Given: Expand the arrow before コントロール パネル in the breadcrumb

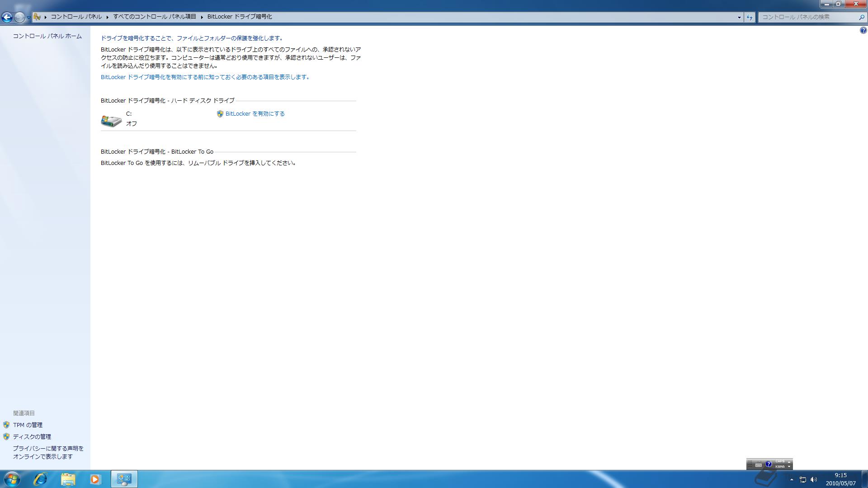Looking at the screenshot, I should click(x=46, y=17).
